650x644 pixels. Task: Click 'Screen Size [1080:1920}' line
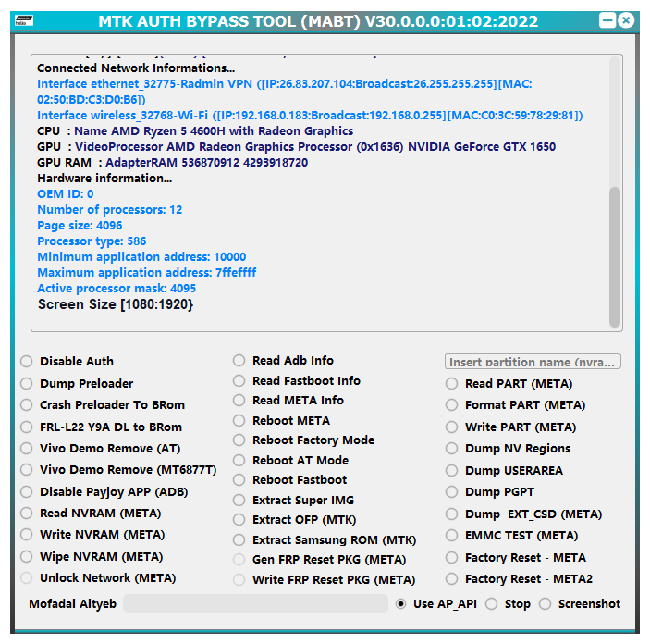click(116, 304)
